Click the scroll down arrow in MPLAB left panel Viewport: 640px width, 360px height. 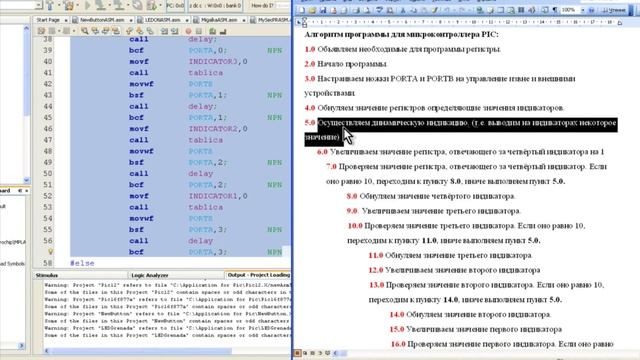tap(27, 180)
